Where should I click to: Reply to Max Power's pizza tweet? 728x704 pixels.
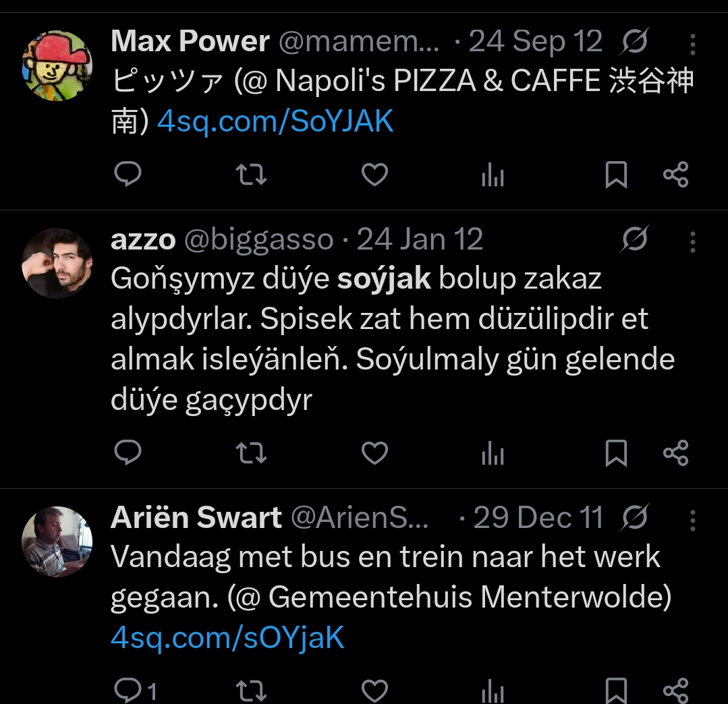tap(128, 174)
